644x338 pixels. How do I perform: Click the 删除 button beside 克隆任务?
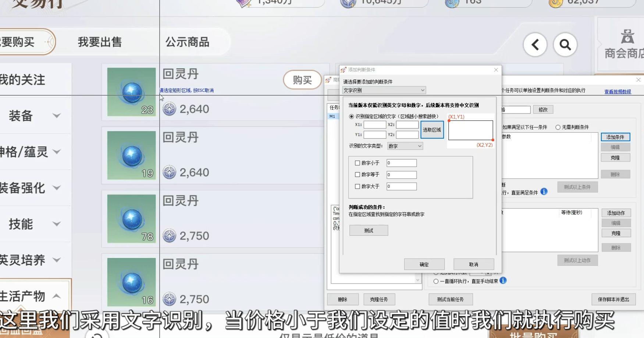click(x=343, y=299)
